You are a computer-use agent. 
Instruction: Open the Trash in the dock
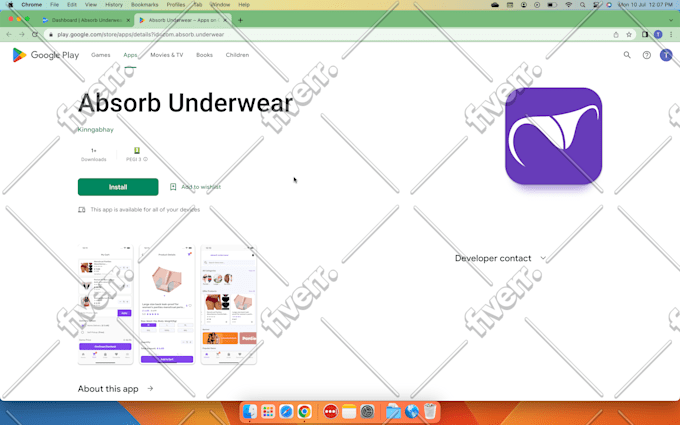(x=430, y=411)
